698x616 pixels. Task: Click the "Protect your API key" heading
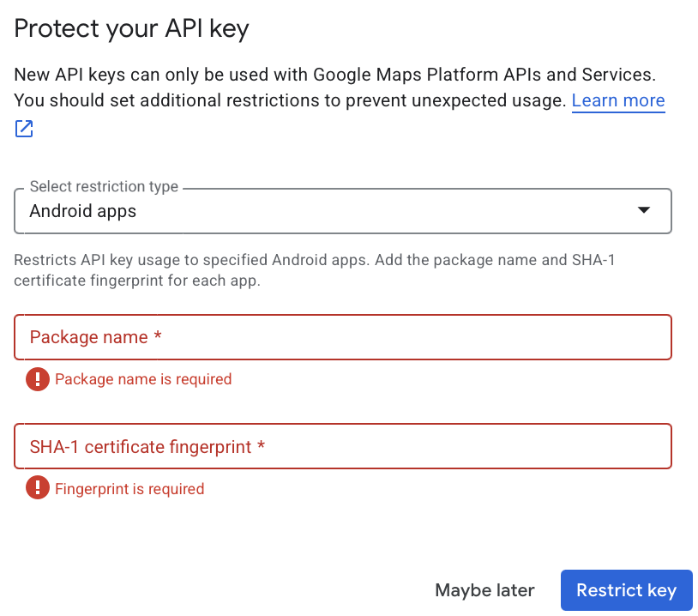click(131, 29)
